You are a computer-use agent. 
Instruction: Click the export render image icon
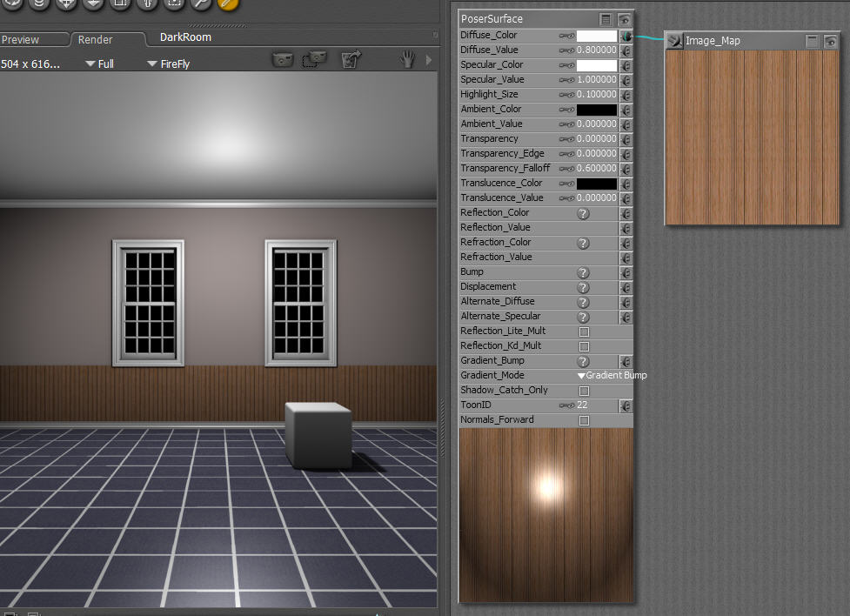tap(351, 60)
